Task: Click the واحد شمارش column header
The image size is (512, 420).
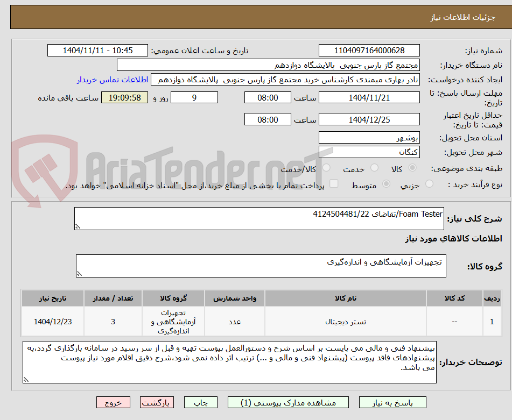Action: click(x=235, y=298)
